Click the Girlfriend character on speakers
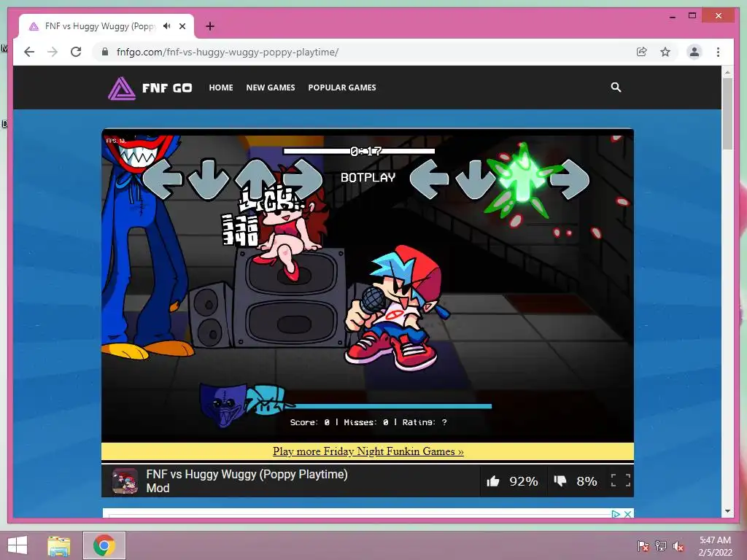The image size is (747, 560). click(x=290, y=228)
